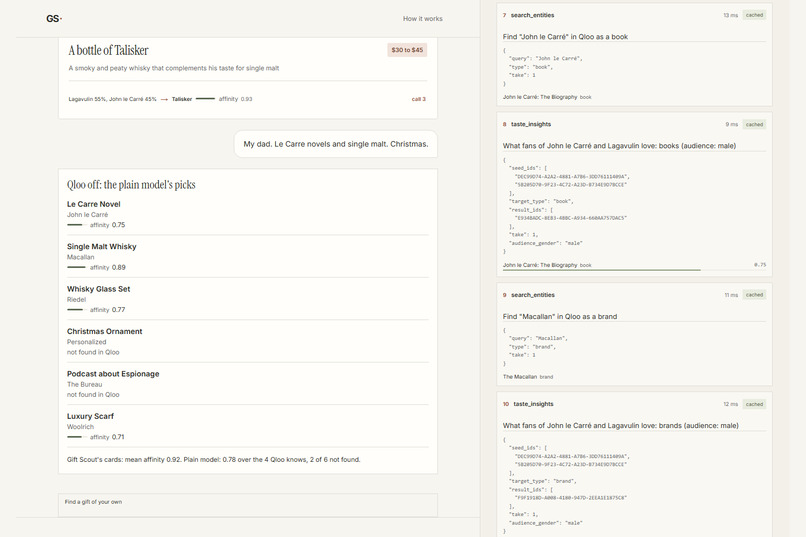Click The Macallan brand result
Screen dimensions: 806x537
(528, 377)
